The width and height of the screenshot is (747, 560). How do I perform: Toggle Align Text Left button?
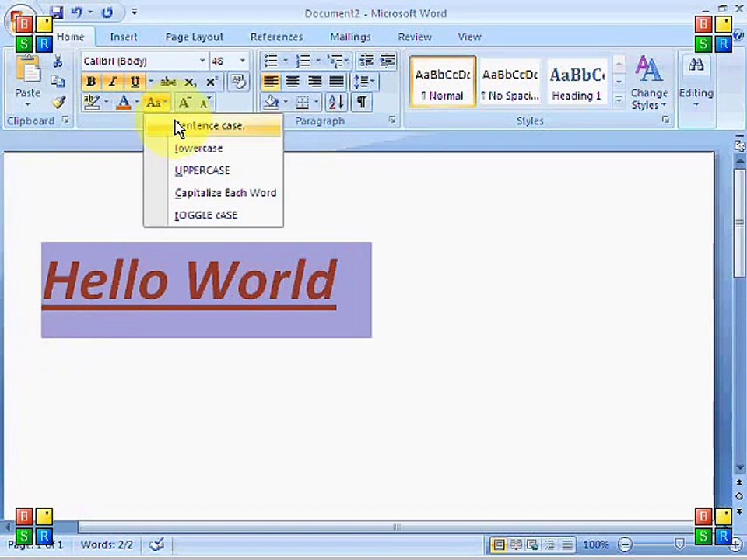coord(271,82)
